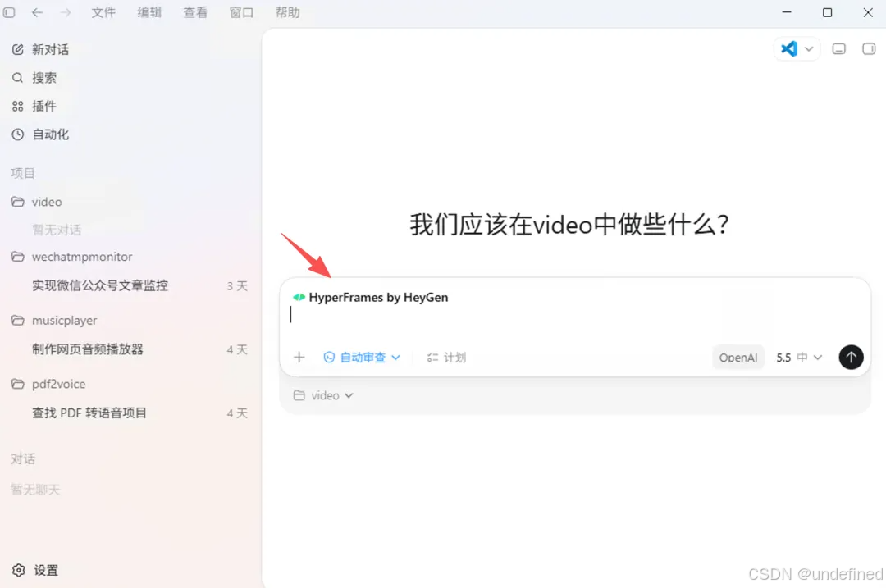Open the 自动审查 dropdown
886x588 pixels.
(x=362, y=358)
